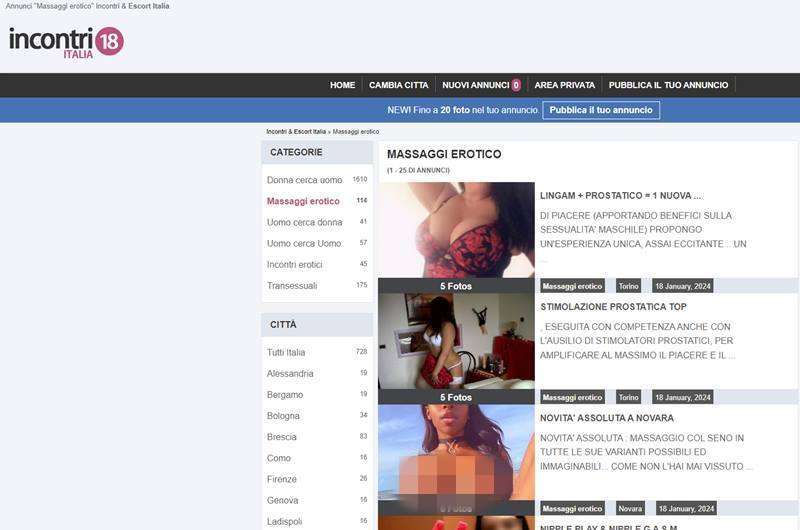Open the first listing's thumbnail
This screenshot has width=800, height=530.
coord(456,230)
